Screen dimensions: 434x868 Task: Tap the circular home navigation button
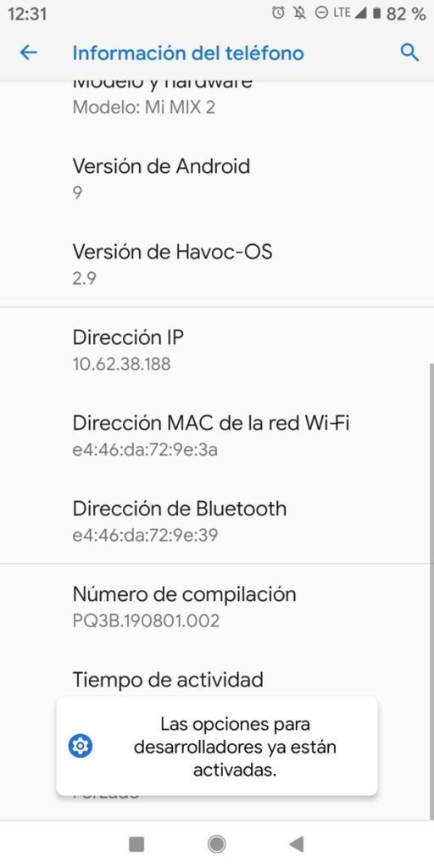[x=216, y=843]
